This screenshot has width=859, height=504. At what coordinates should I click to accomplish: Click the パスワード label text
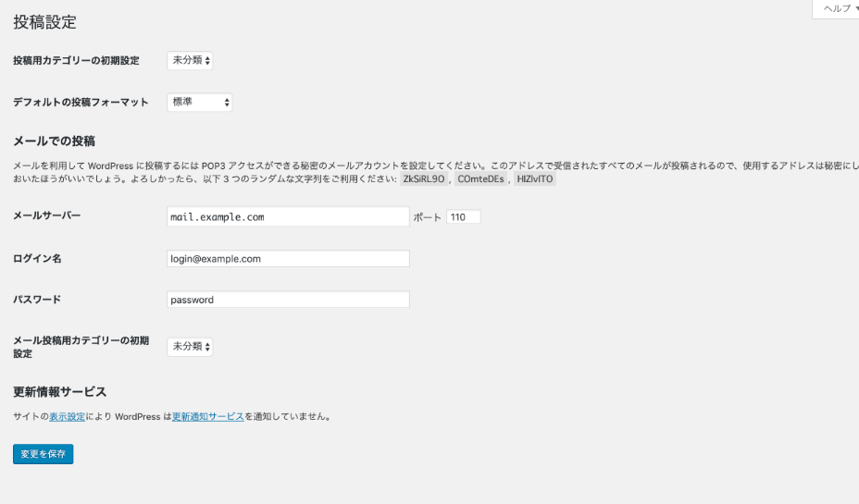tap(37, 300)
